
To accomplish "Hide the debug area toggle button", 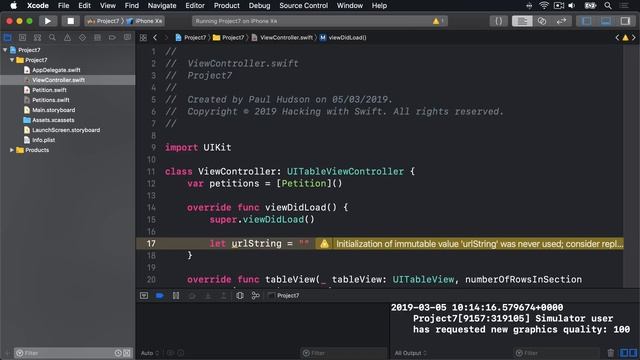I will coord(144,296).
